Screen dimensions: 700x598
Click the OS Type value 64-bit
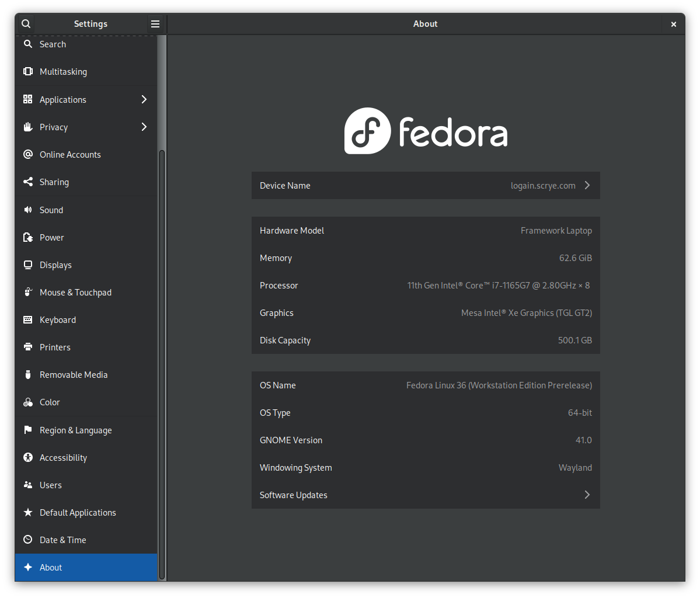[580, 413]
